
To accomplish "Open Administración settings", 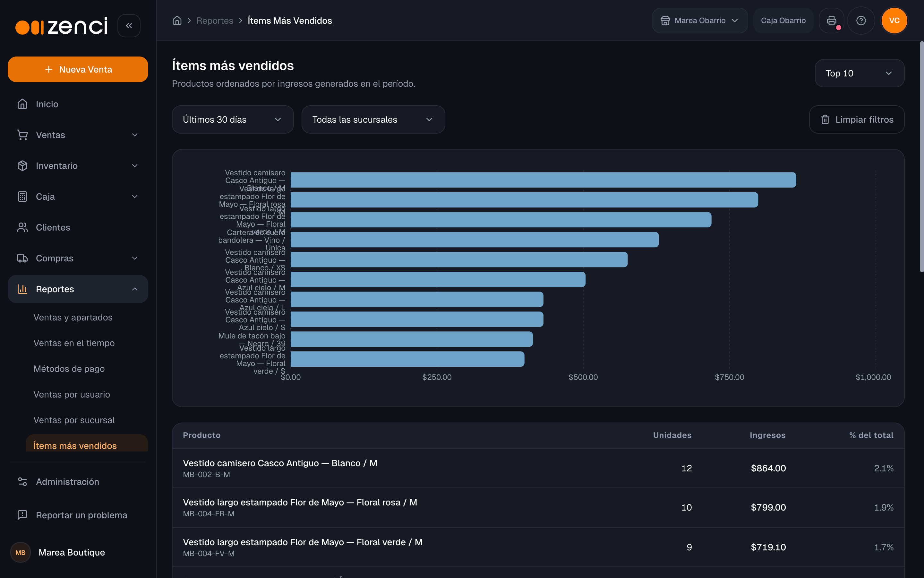I will point(78,482).
